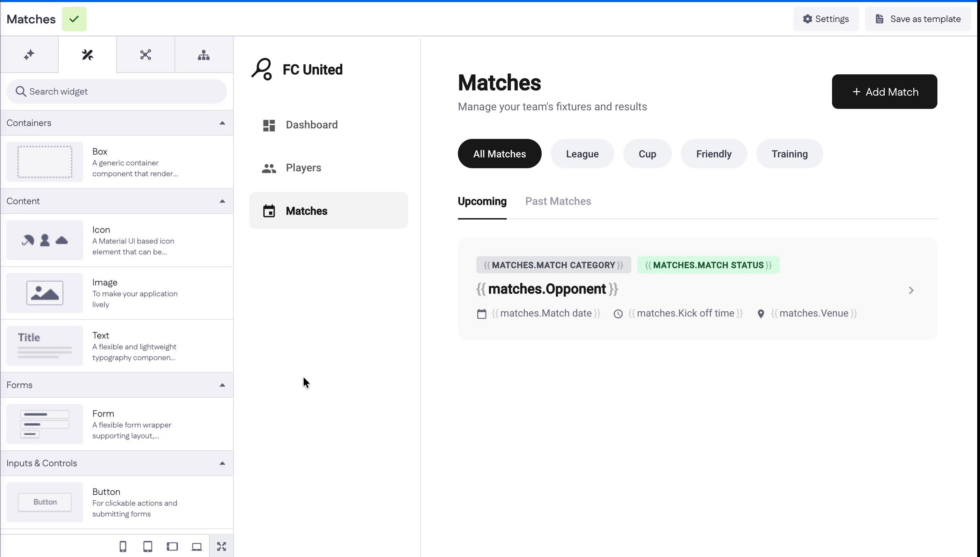
Task: Toggle fullscreen expand view icon
Action: pyautogui.click(x=222, y=546)
